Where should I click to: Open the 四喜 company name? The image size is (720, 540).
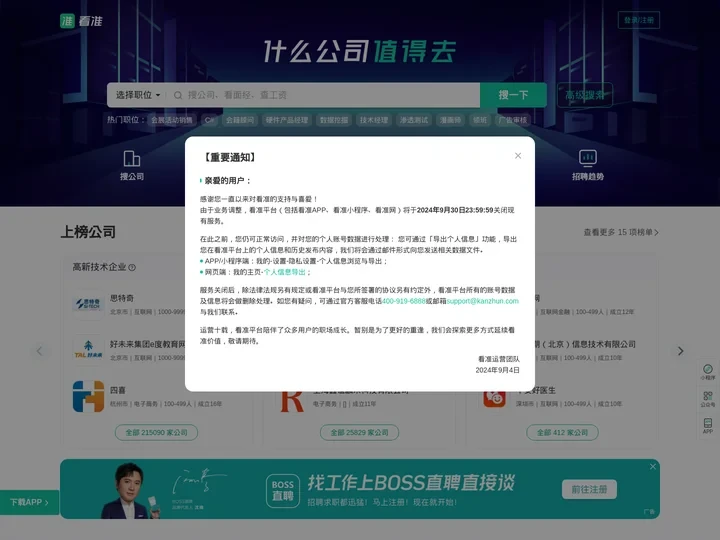click(x=118, y=390)
